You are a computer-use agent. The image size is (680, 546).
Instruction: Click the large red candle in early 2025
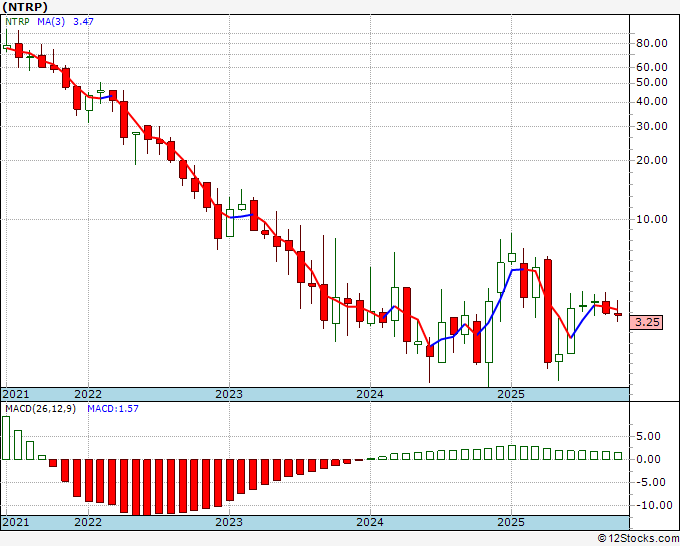[x=548, y=311]
